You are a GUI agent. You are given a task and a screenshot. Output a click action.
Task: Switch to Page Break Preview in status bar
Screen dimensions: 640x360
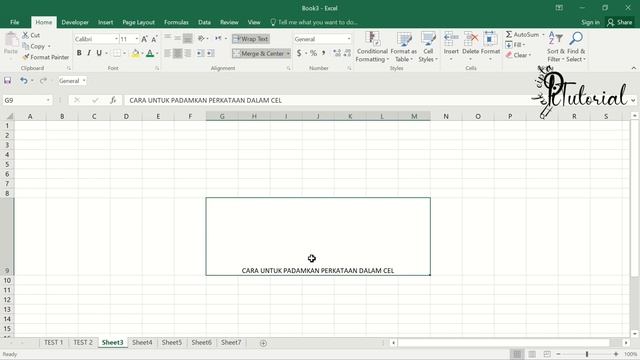pyautogui.click(x=547, y=354)
